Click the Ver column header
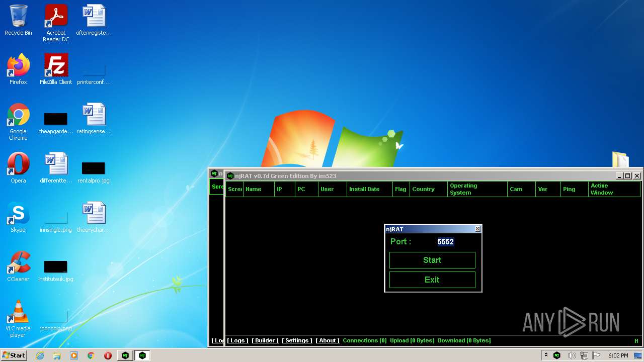Screen dimensions: 644x362 click(548, 189)
